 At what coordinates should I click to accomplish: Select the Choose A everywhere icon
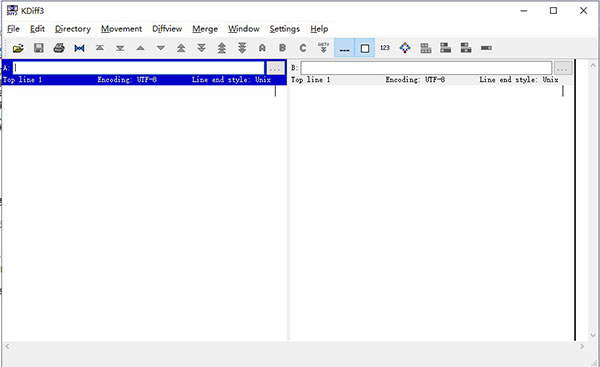click(262, 48)
